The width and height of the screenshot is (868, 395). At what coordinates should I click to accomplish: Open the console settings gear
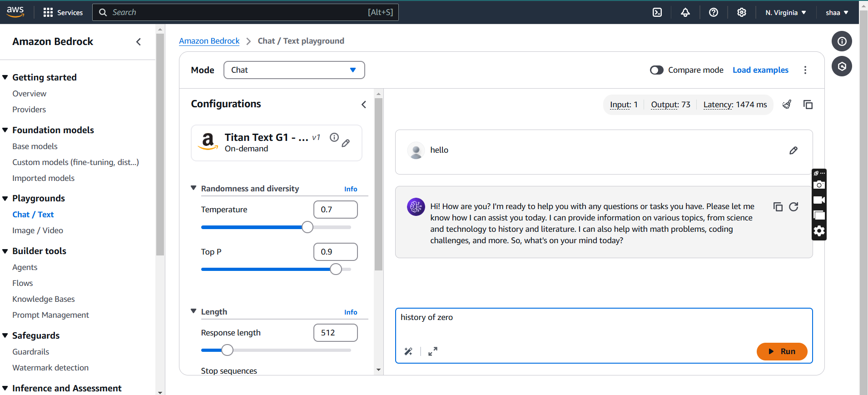click(x=742, y=12)
